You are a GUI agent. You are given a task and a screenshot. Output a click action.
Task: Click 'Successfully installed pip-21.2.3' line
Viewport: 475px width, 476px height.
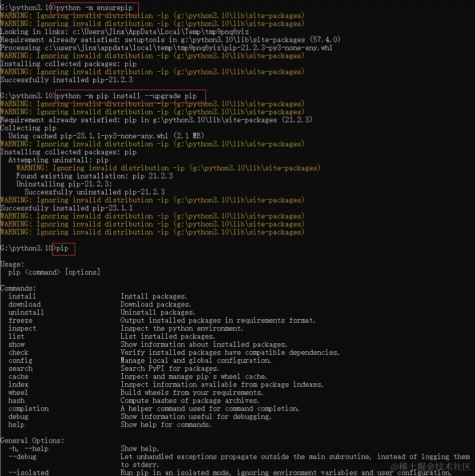[67, 80]
